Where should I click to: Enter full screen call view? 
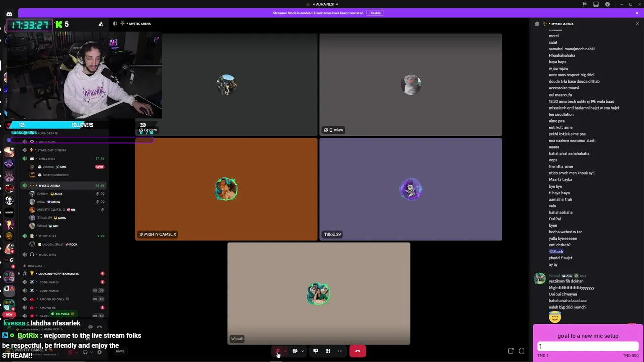[522, 351]
